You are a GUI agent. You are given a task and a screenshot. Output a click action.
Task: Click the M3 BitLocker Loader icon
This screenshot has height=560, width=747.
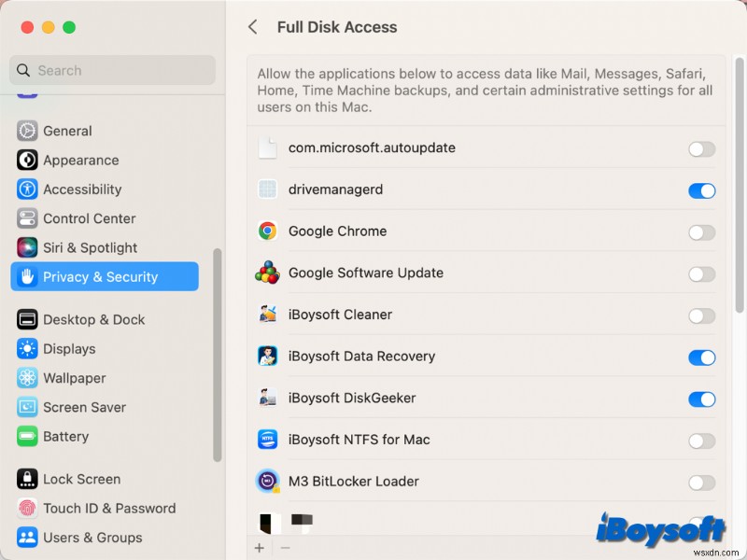[267, 481]
